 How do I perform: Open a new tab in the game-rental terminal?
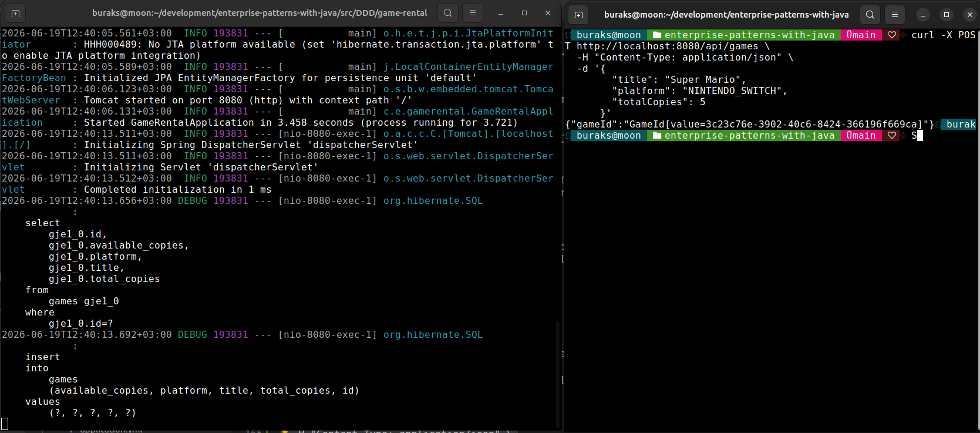[x=15, y=13]
